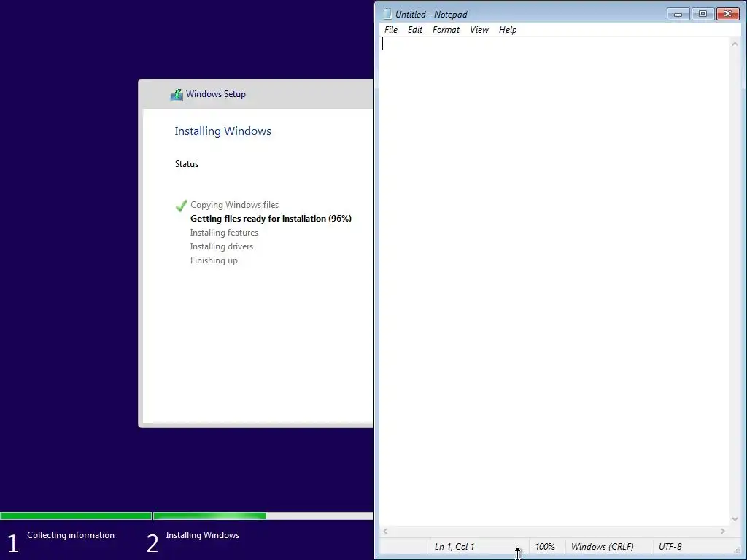Click Getting files ready for installation (96%)
Viewport: 747px width, 560px height.
tap(271, 219)
